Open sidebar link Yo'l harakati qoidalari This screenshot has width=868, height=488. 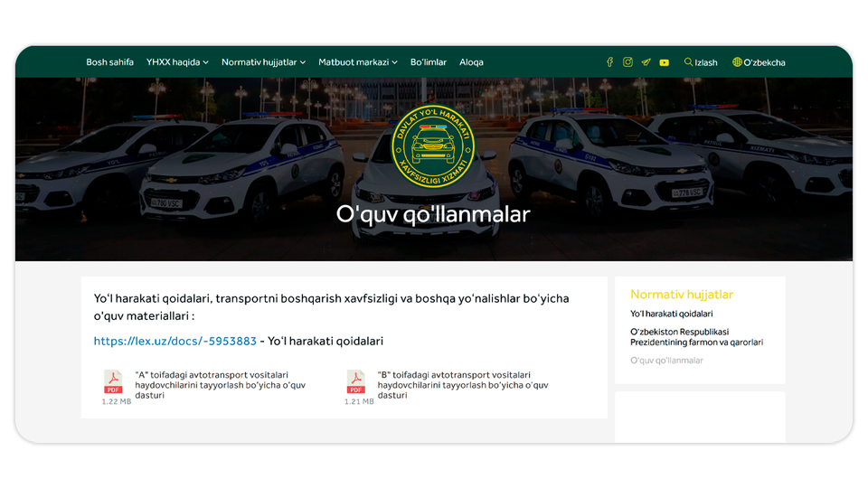(x=672, y=314)
